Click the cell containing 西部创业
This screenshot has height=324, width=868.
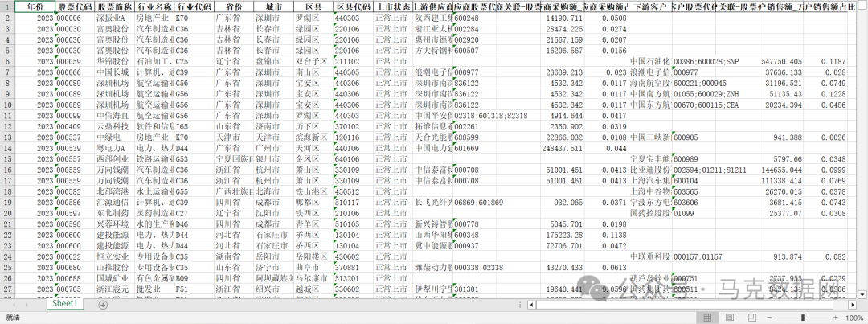point(115,159)
